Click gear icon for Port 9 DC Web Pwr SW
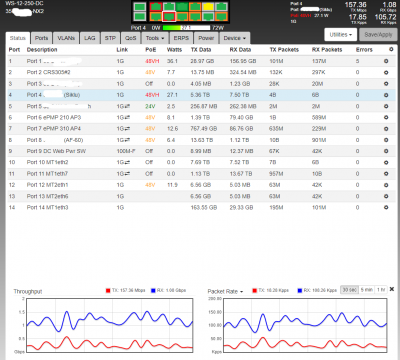The width and height of the screenshot is (400, 360). coord(386,151)
